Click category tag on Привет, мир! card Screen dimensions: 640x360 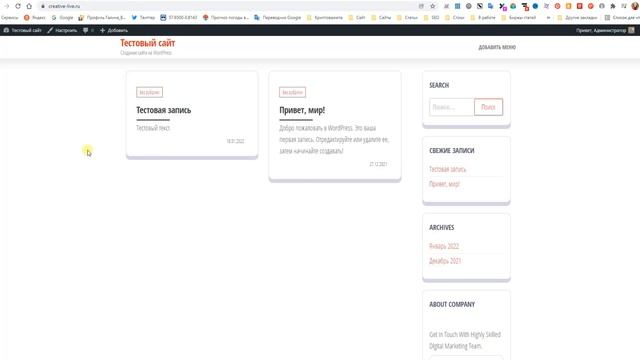pyautogui.click(x=292, y=92)
